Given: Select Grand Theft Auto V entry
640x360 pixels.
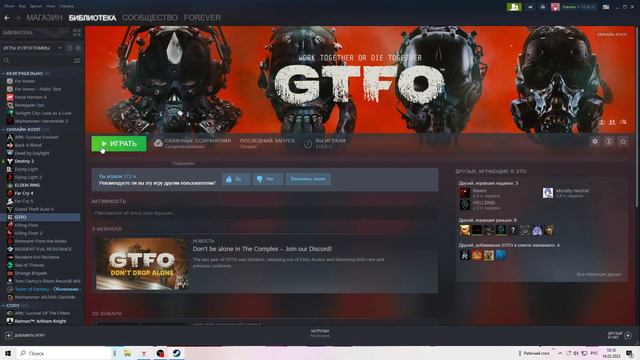Looking at the screenshot, I should pyautogui.click(x=34, y=209).
